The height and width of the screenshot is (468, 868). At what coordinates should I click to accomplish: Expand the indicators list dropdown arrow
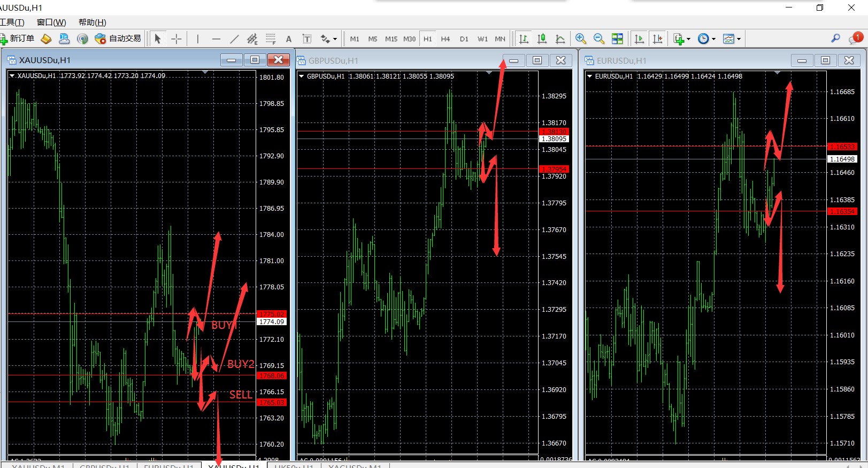[688, 39]
